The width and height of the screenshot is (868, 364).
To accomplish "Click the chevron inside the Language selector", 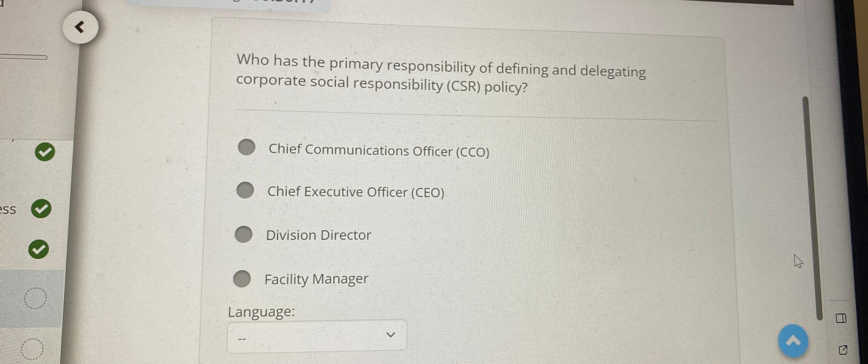I will pyautogui.click(x=391, y=334).
